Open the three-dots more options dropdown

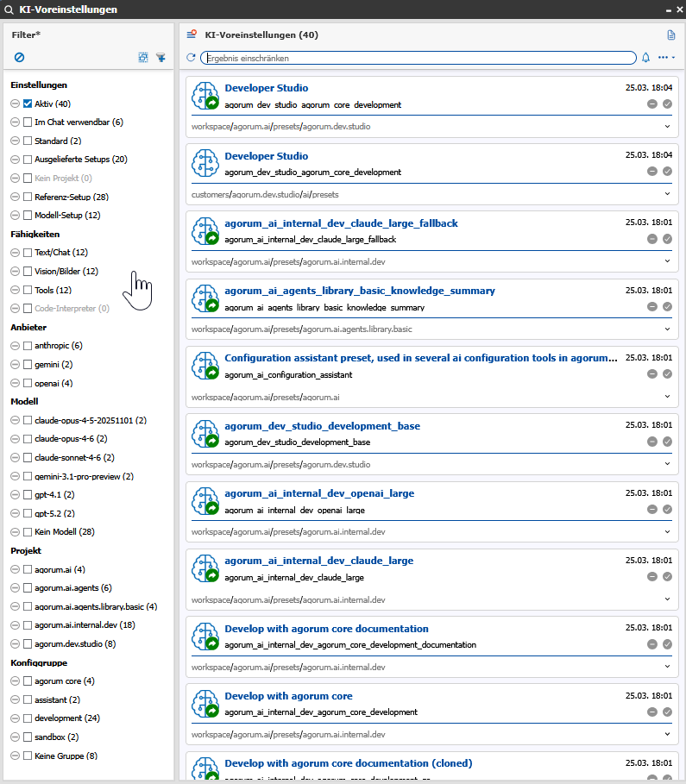(665, 58)
